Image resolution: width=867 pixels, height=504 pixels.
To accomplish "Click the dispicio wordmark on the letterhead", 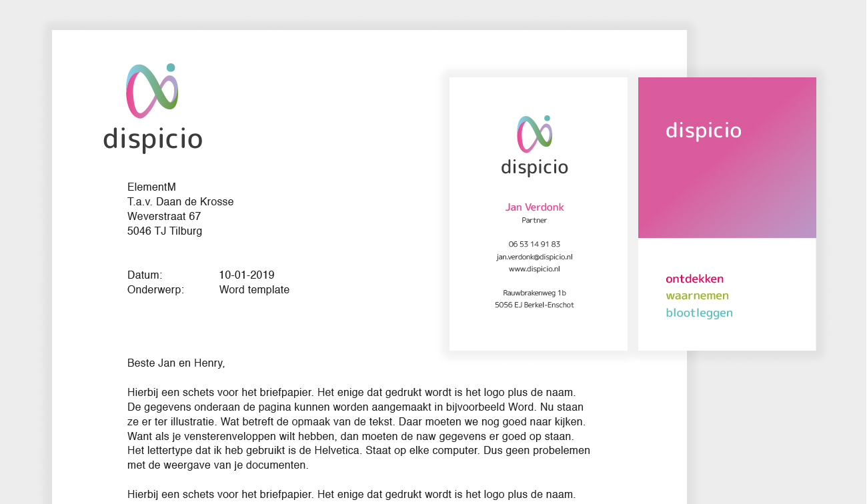I will pyautogui.click(x=153, y=139).
